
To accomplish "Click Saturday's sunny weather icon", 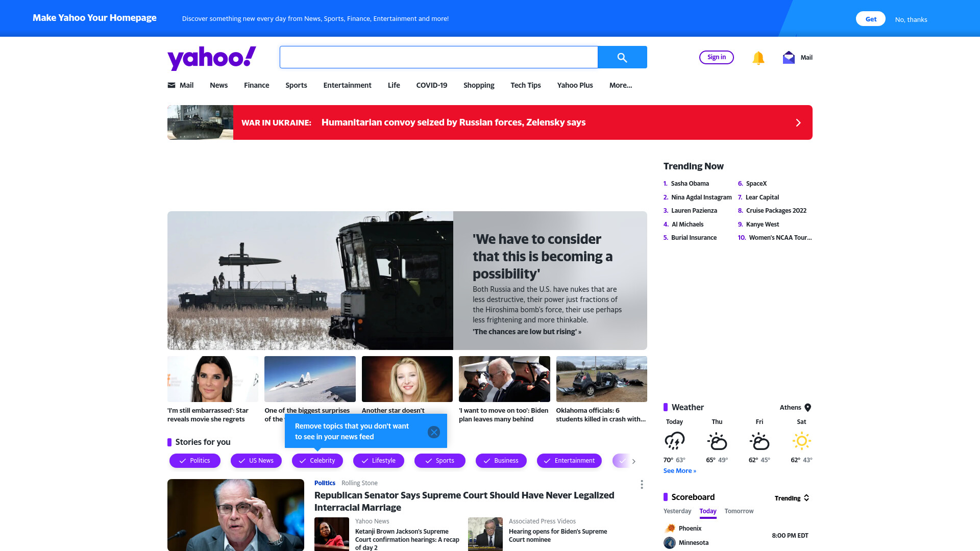I will [x=801, y=441].
